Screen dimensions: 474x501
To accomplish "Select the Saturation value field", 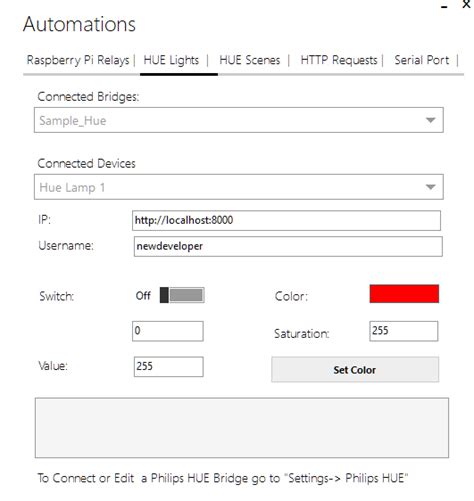I will [x=404, y=331].
